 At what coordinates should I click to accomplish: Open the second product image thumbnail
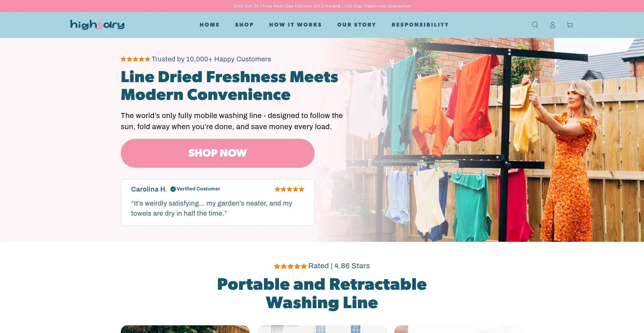322,329
